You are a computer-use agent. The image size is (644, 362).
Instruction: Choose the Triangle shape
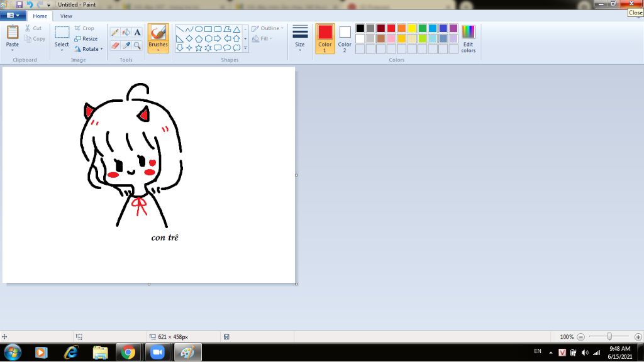236,29
